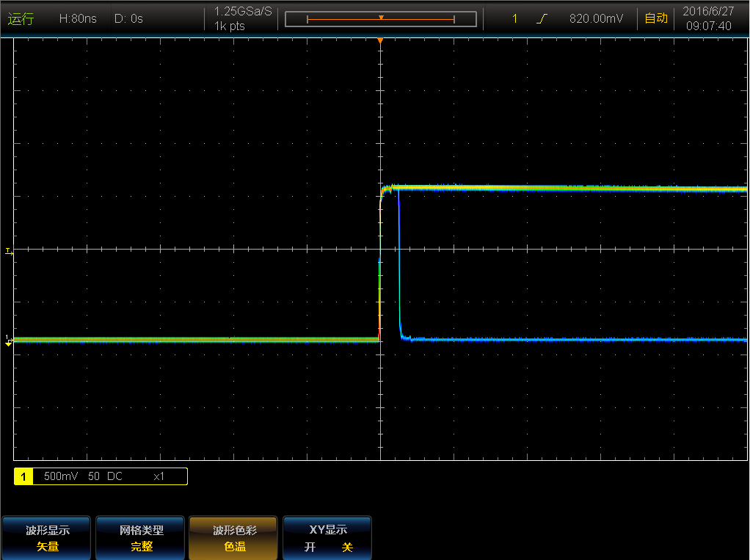This screenshot has width=750, height=560.
Task: Click the 820.00mV trigger level value
Action: [596, 19]
